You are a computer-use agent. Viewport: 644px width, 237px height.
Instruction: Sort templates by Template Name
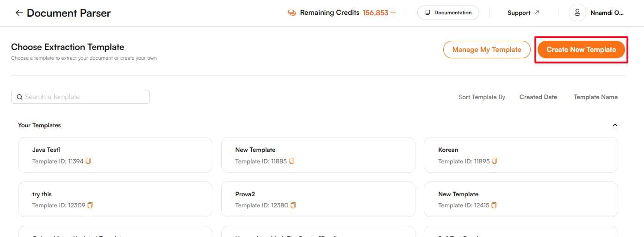pos(595,97)
